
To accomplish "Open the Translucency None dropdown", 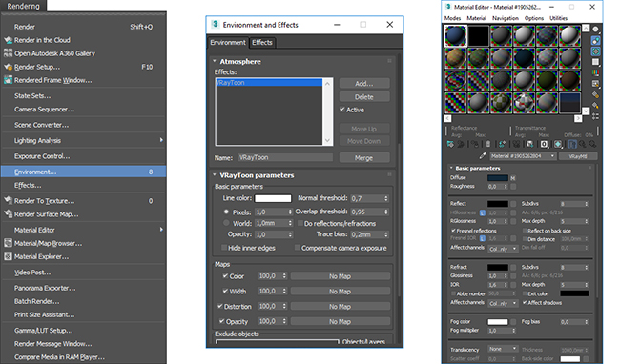I will tap(503, 349).
